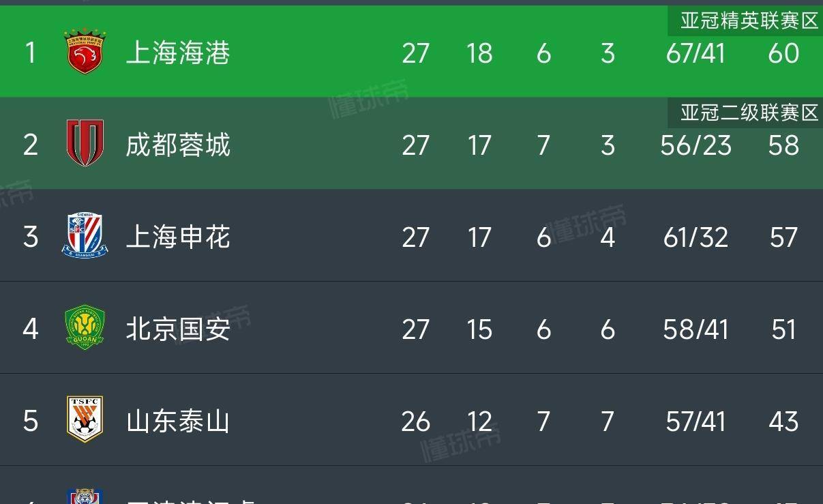Select Beijing Guoan's matches played 27
Screen dimensions: 823x504
pyautogui.click(x=416, y=329)
